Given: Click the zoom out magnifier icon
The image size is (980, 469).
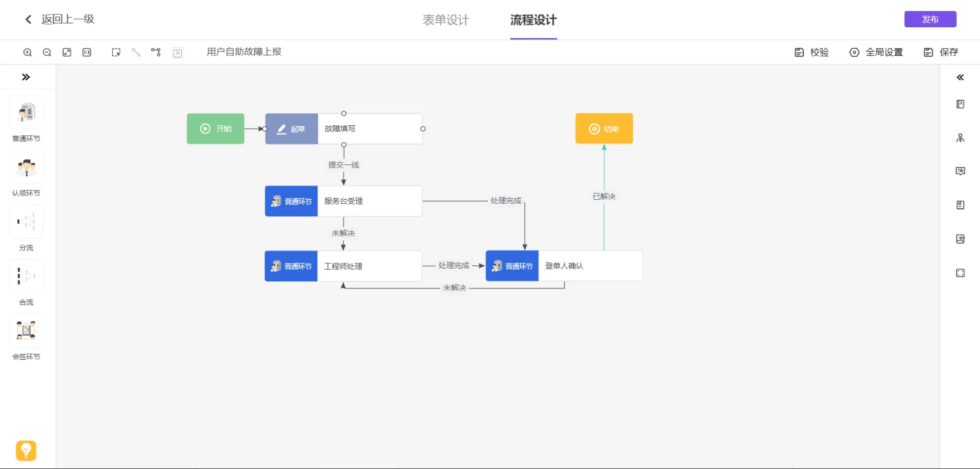Looking at the screenshot, I should 47,52.
